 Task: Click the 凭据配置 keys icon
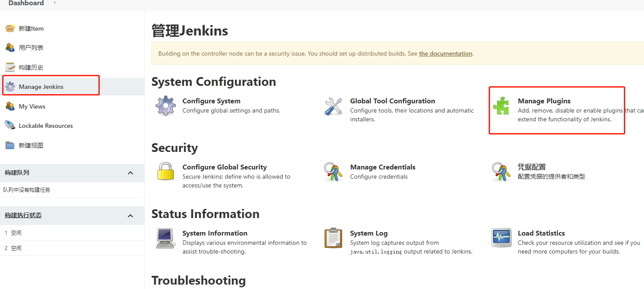[501, 172]
